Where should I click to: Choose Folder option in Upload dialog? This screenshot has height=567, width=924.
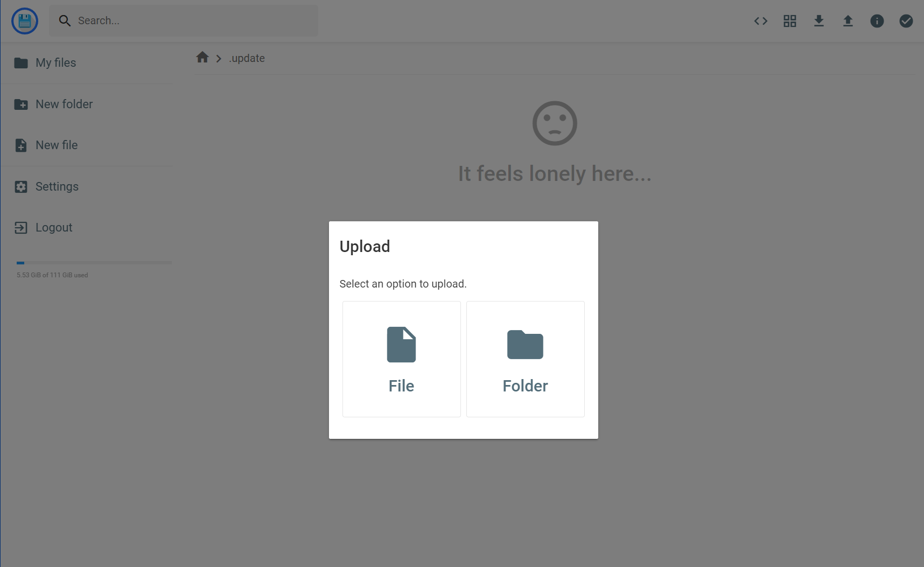525,359
